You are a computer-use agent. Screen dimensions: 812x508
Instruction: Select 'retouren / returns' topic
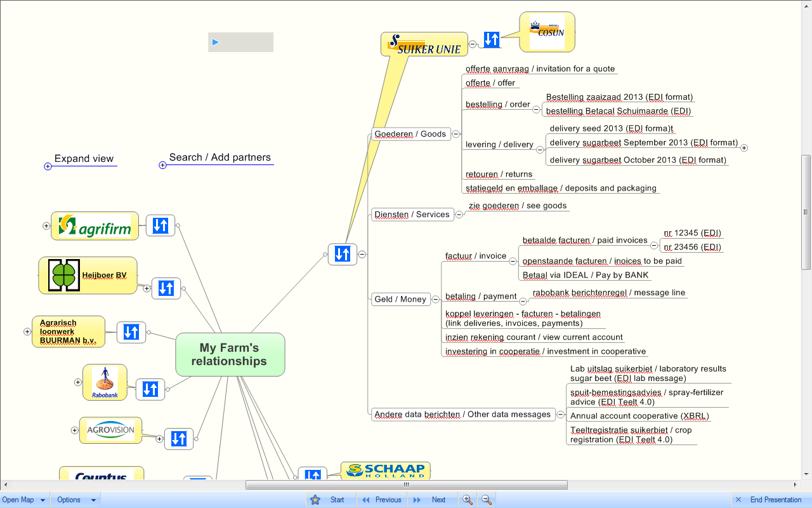[x=499, y=174]
